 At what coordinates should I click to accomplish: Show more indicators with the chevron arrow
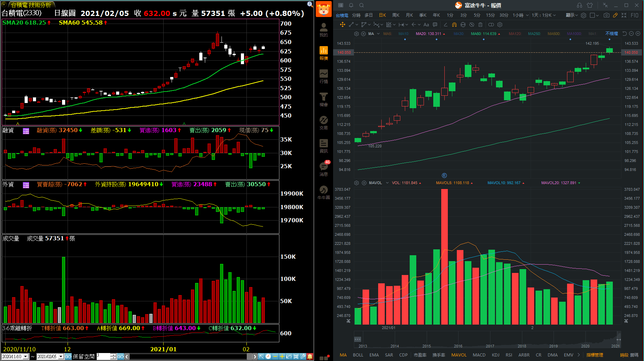pyautogui.click(x=578, y=355)
